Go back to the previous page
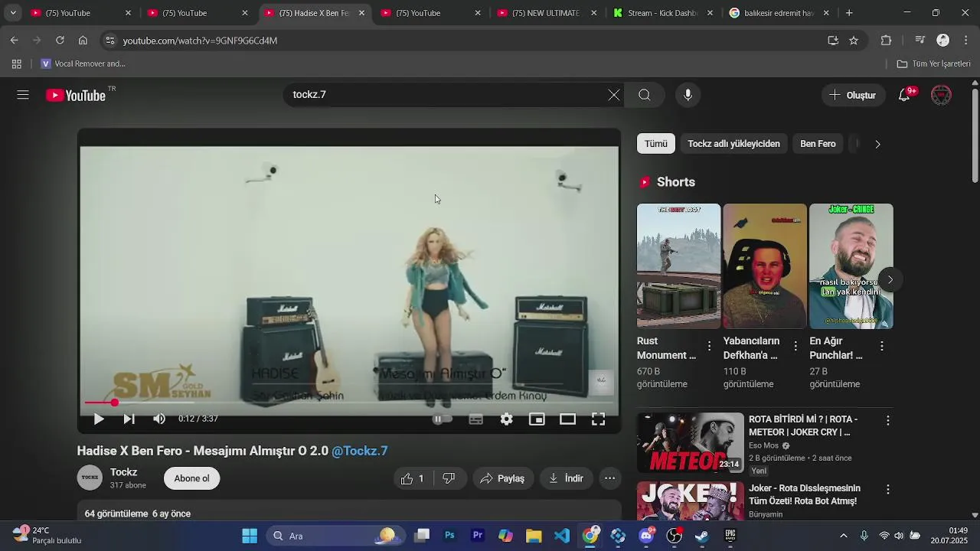This screenshot has width=980, height=551. (14, 41)
